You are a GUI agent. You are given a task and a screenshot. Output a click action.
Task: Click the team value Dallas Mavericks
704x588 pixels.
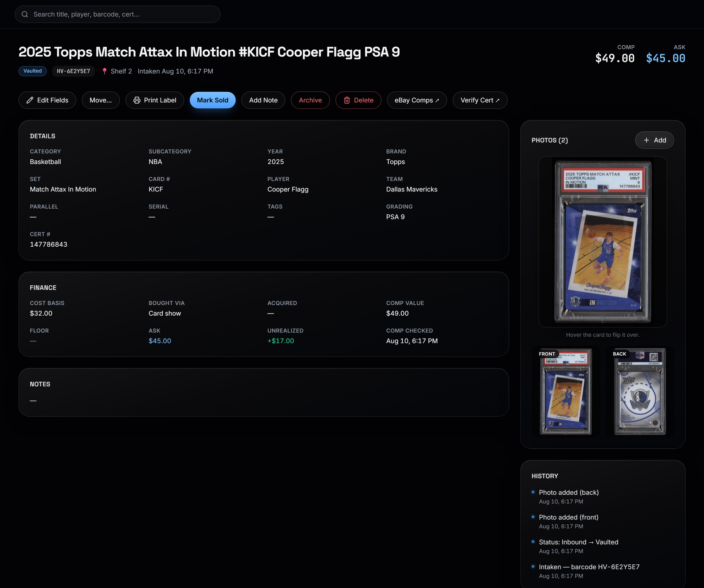pos(412,189)
